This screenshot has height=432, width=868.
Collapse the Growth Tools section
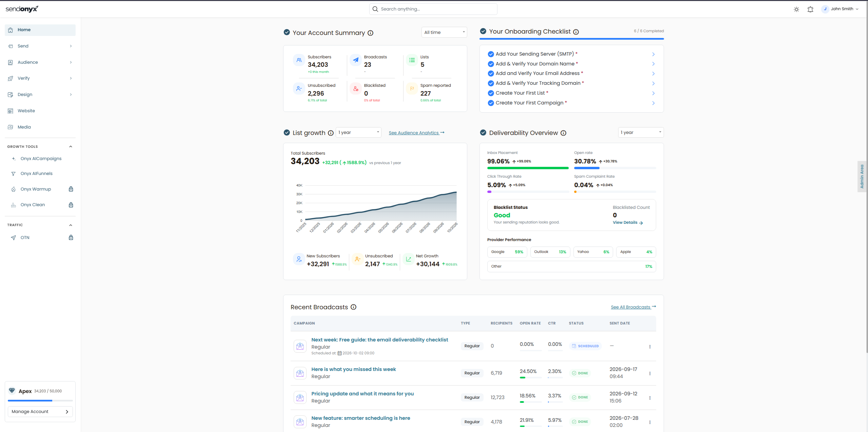71,147
